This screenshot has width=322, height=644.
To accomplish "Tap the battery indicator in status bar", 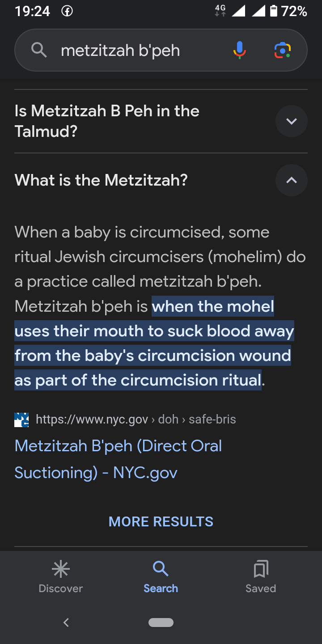I will 274,11.
